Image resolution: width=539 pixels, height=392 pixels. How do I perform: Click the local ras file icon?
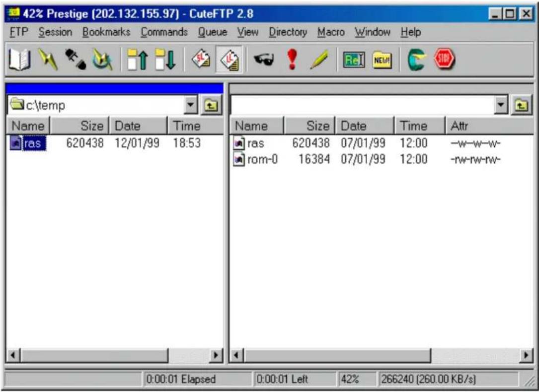coord(15,143)
